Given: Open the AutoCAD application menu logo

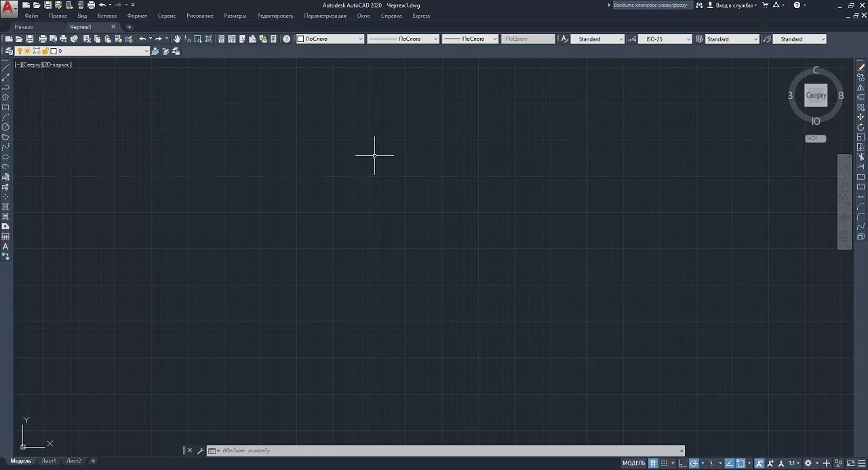Looking at the screenshot, I should pos(9,9).
